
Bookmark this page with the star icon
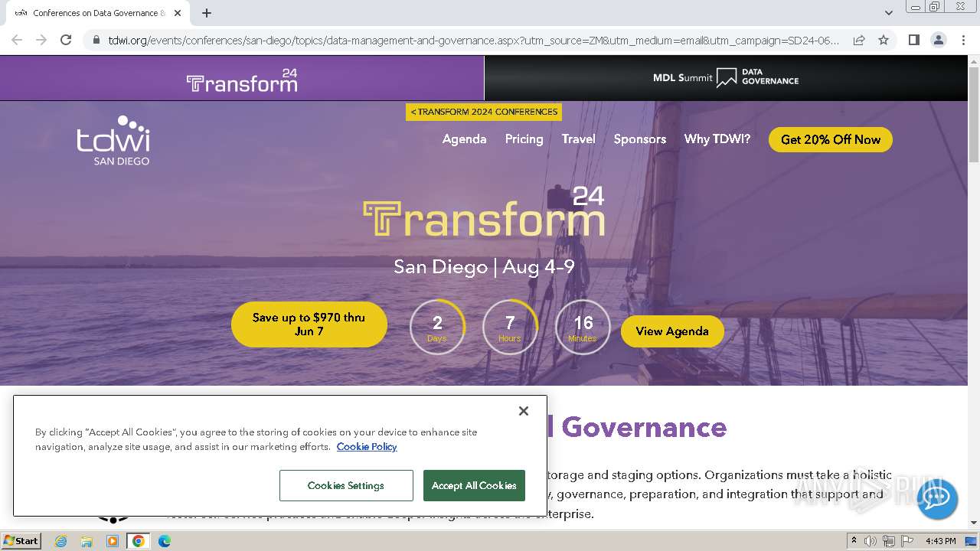pos(884,40)
